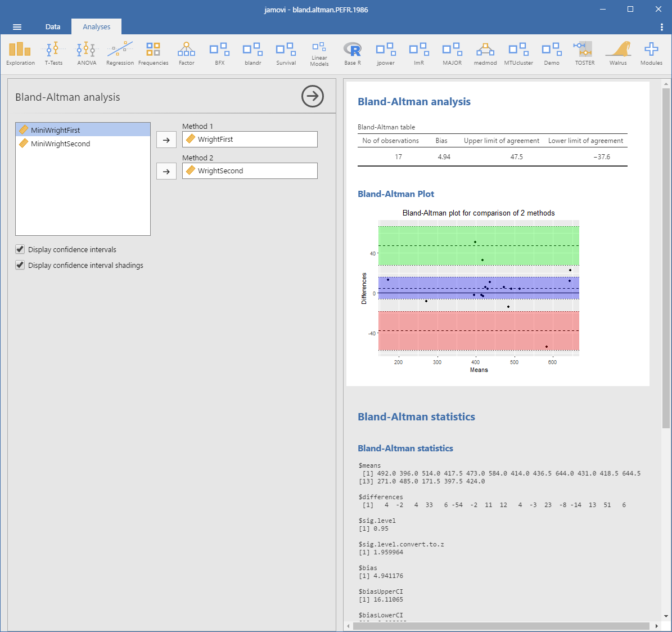This screenshot has width=672, height=632.
Task: Click the Bland-Altman plot image
Action: (x=471, y=290)
